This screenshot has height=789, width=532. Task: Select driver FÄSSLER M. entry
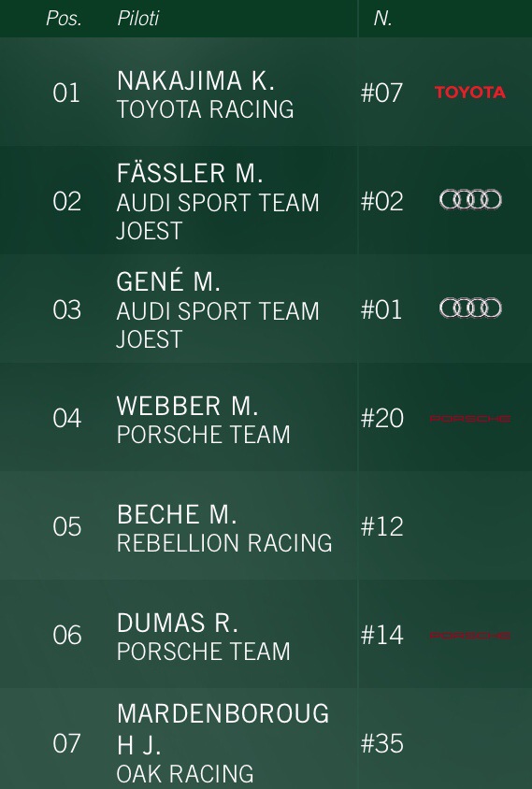tap(266, 200)
